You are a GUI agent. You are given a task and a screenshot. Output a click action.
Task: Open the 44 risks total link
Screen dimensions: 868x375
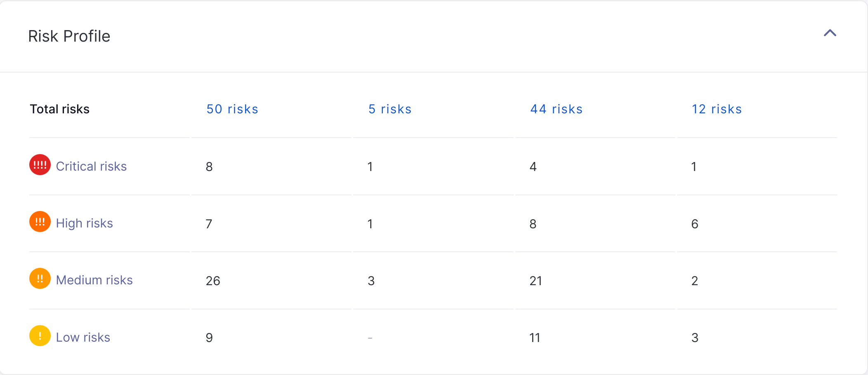556,109
